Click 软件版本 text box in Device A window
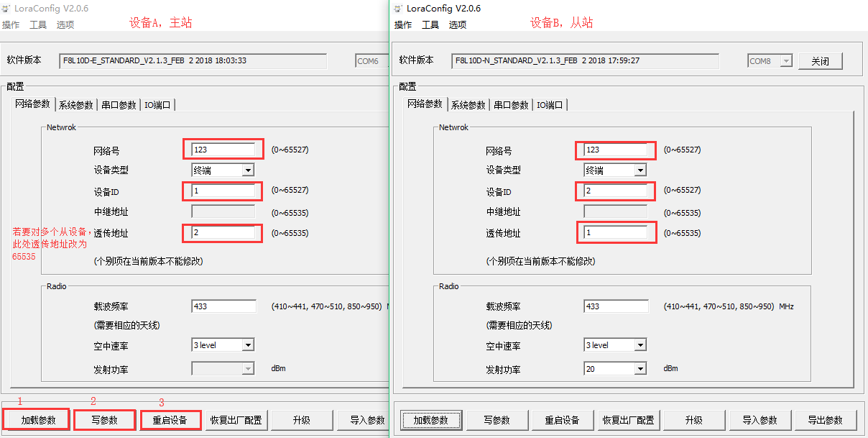Screen dimensions: 868x438 click(193, 61)
